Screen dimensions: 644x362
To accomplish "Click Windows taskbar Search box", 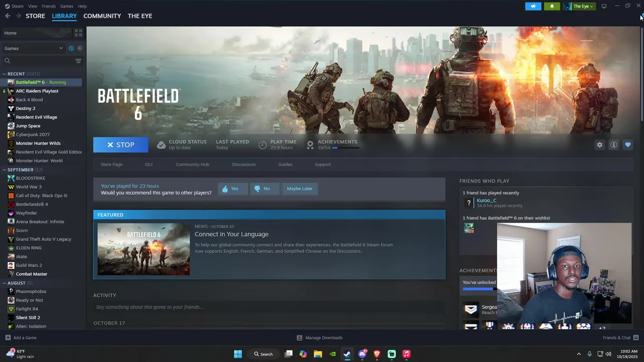I will point(264,354).
